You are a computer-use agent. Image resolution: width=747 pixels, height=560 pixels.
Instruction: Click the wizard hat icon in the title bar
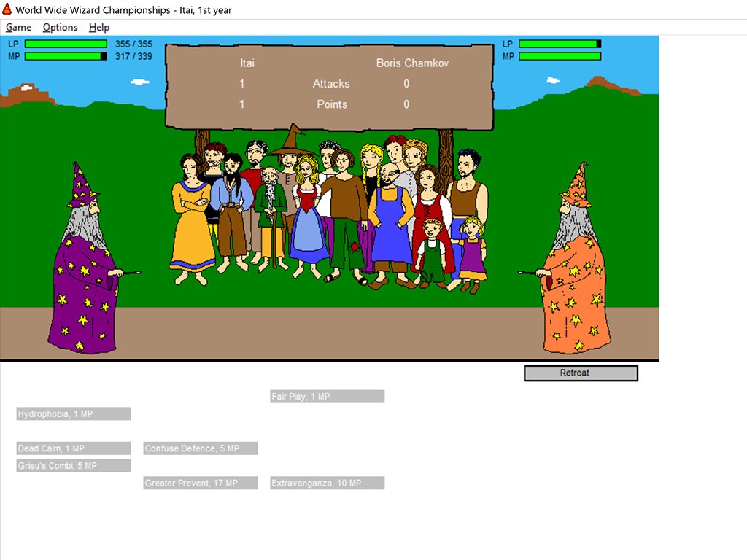7,9
